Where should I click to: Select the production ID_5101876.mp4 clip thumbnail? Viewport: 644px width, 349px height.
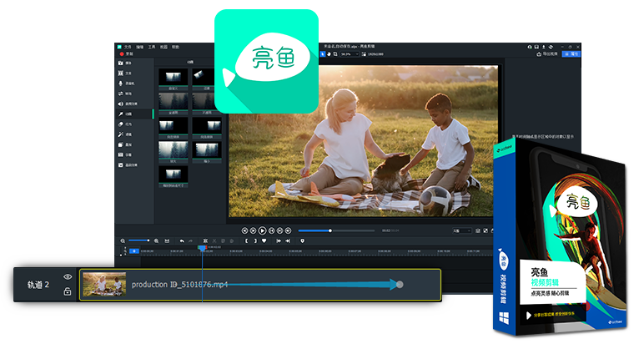click(104, 285)
